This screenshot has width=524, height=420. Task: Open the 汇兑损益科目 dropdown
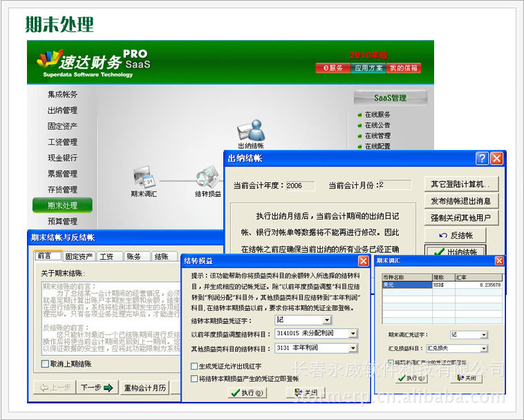(x=484, y=348)
